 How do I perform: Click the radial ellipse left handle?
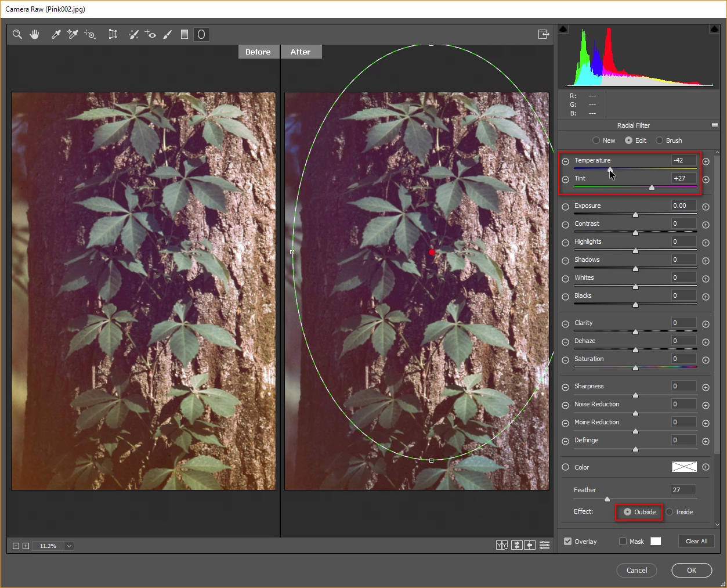292,252
